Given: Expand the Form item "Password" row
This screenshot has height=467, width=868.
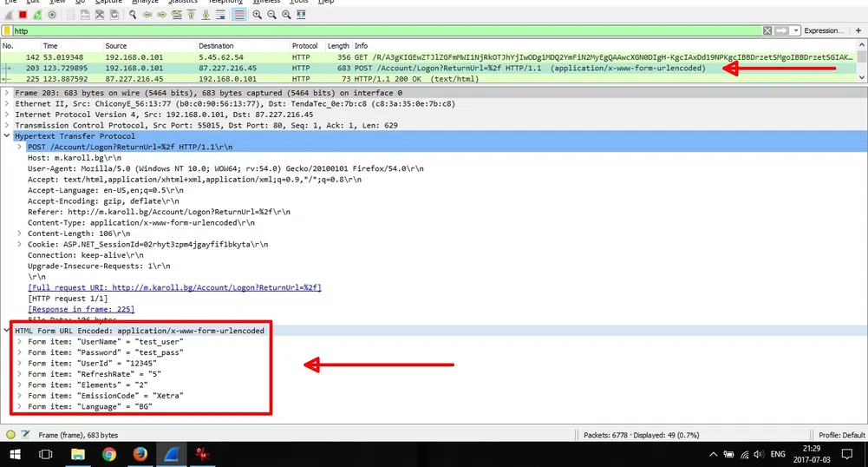Looking at the screenshot, I should click(x=19, y=353).
